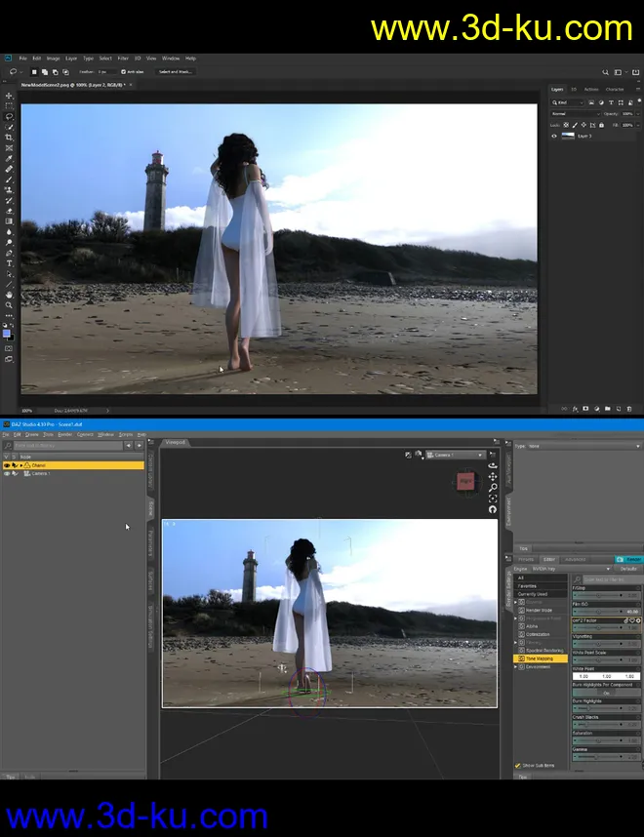This screenshot has height=837, width=644.
Task: Switch to the Editor tab in Render Settings
Action: click(549, 559)
